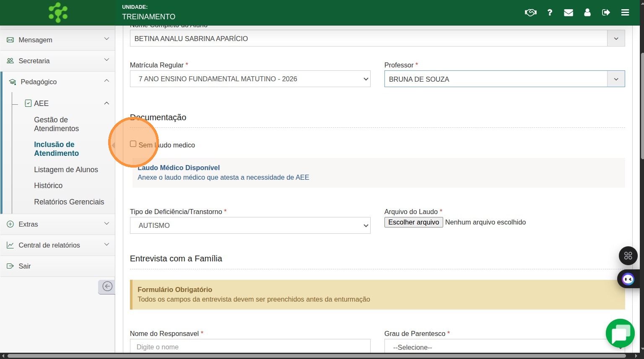Open the green chat bubble widget
Screen dimensions: 644x359
pos(620,333)
